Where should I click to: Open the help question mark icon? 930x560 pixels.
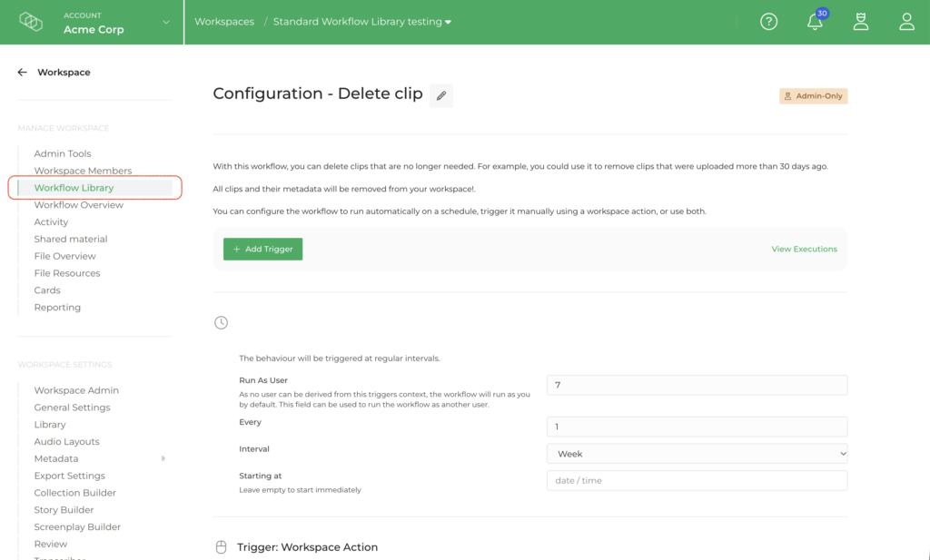[768, 22]
